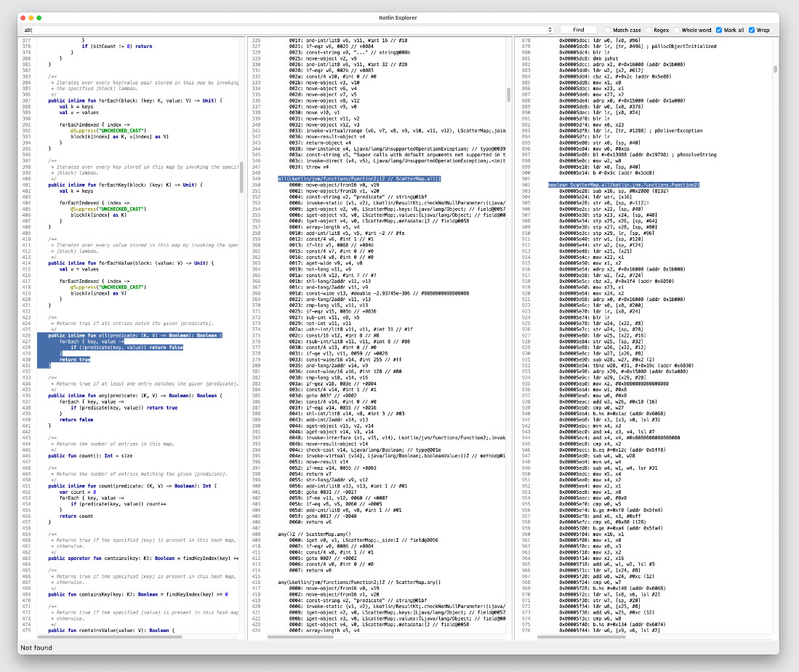Click line number 902 in assembly gutter
The image size is (799, 672).
point(526,185)
